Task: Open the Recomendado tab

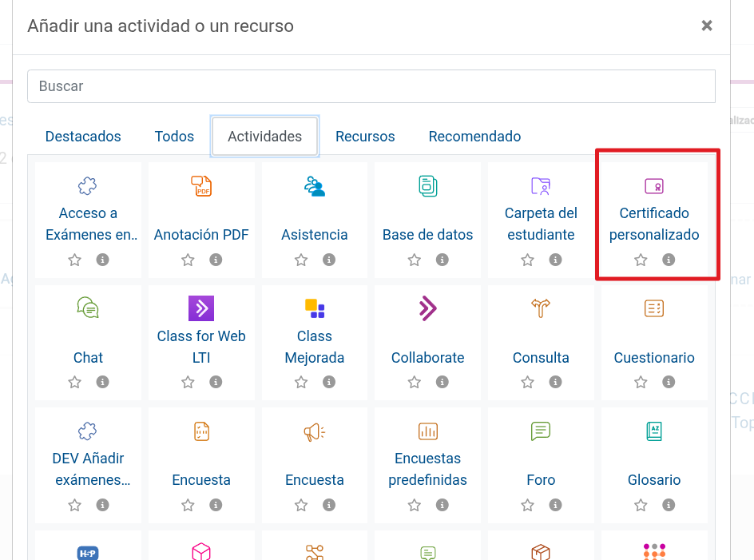Action: [x=474, y=136]
